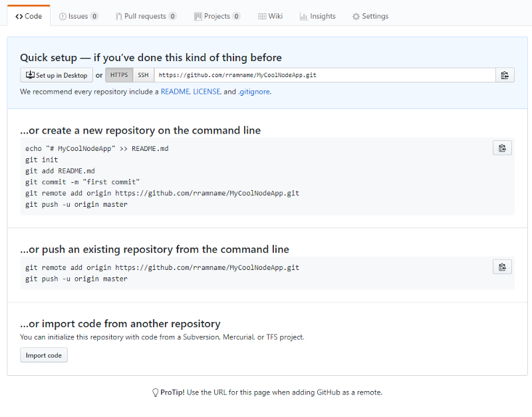532x417 pixels.
Task: Select the HTTPS protocol toggle
Action: pos(119,75)
